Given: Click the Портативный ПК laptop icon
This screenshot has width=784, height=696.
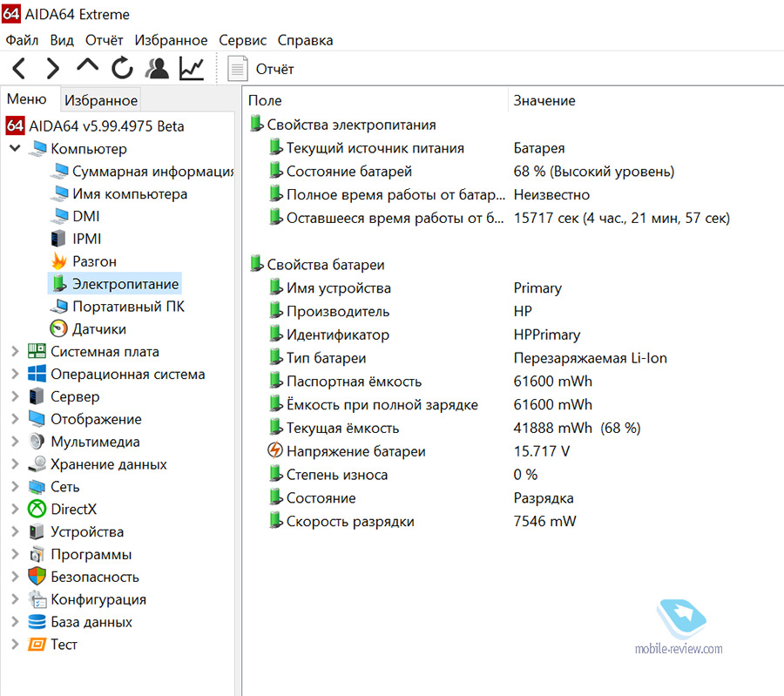Looking at the screenshot, I should 59,306.
